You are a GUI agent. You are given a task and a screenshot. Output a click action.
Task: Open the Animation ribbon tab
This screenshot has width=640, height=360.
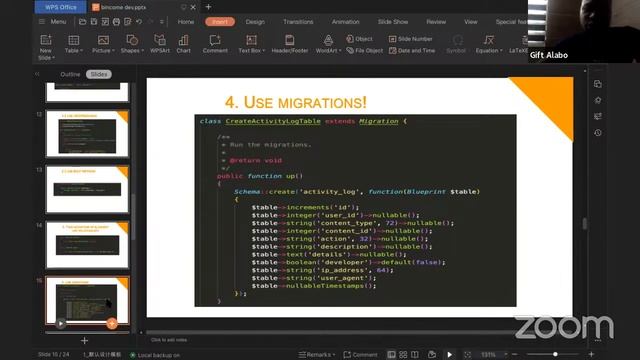click(x=345, y=22)
